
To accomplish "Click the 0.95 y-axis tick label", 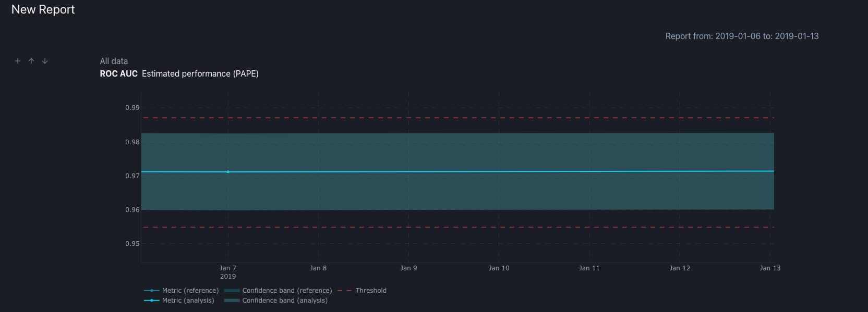I will (132, 244).
